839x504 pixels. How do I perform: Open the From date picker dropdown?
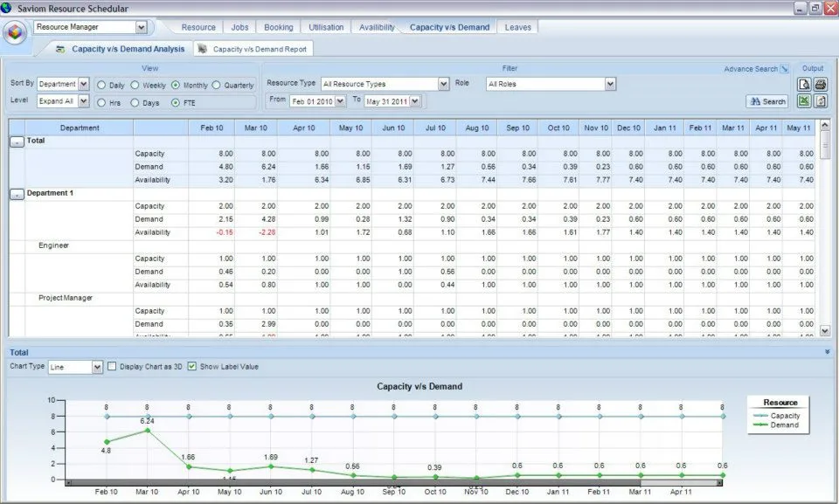pyautogui.click(x=340, y=101)
